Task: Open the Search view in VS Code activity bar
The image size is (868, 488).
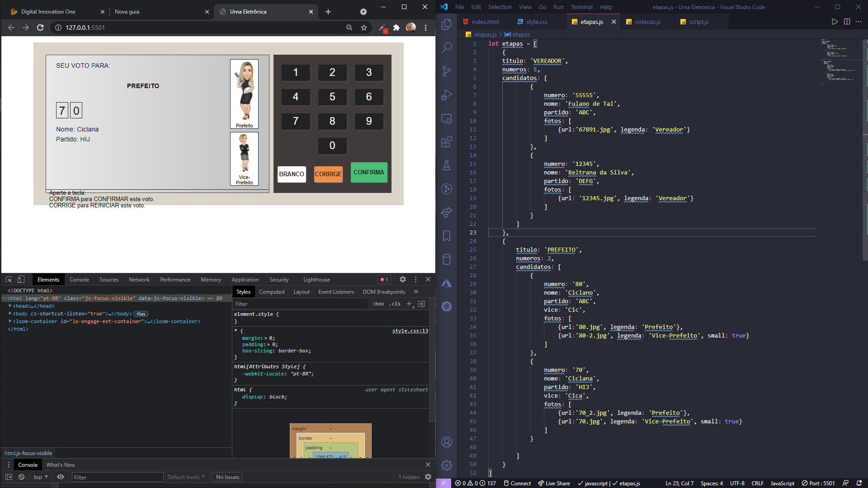Action: coord(447,47)
